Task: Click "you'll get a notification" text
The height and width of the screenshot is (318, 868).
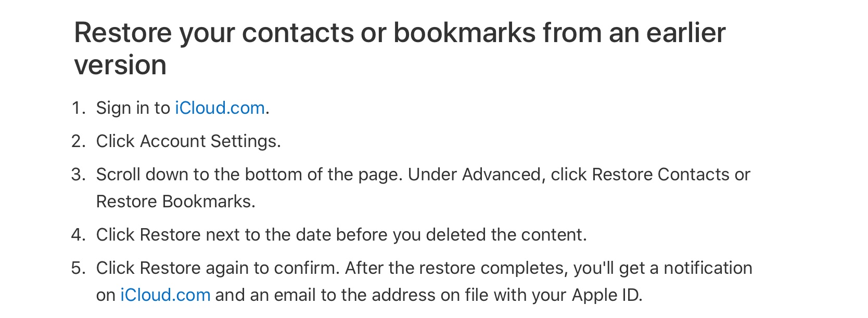Action: click(x=662, y=268)
